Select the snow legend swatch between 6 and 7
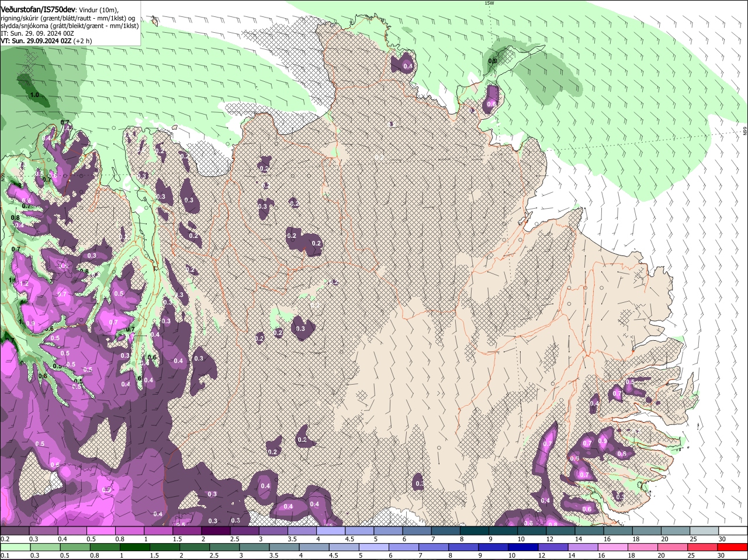Viewport: 748px width, 560px height. [417, 530]
